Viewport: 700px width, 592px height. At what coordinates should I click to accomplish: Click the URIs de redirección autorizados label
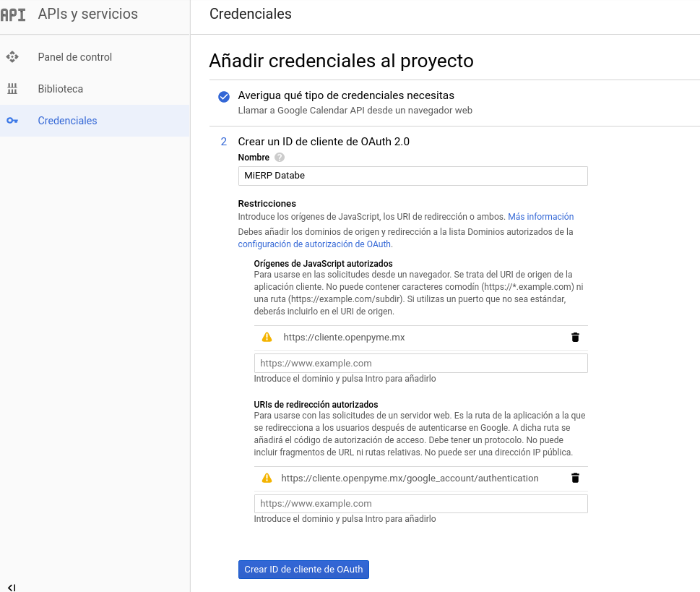tap(316, 404)
